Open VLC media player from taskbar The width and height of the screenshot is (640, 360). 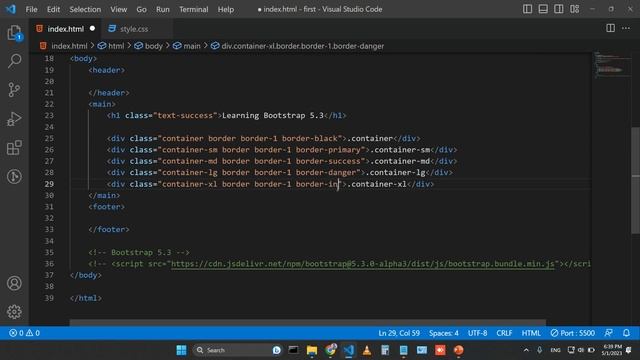click(367, 350)
